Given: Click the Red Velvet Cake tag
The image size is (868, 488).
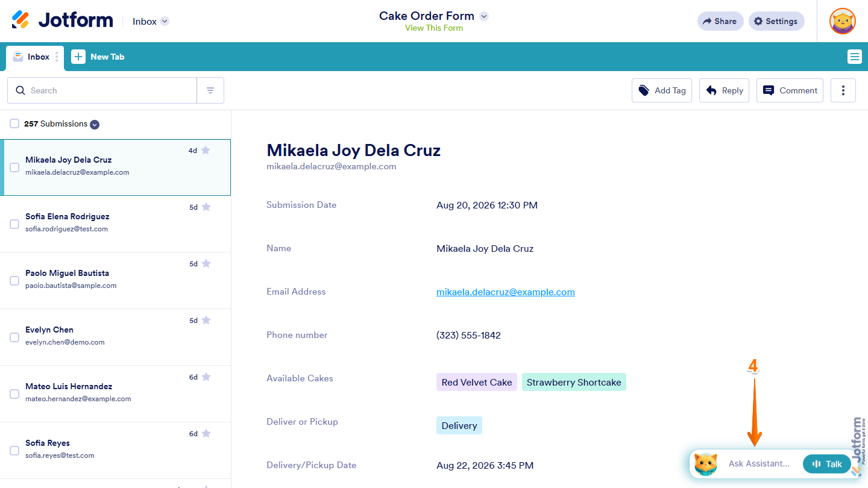Looking at the screenshot, I should [x=477, y=382].
